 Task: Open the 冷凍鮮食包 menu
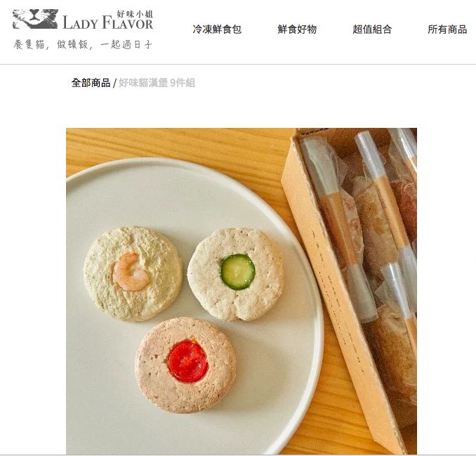[x=217, y=30]
